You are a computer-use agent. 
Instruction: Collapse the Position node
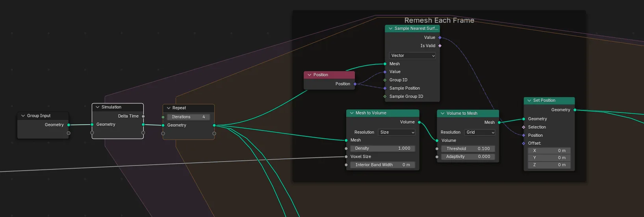[310, 75]
